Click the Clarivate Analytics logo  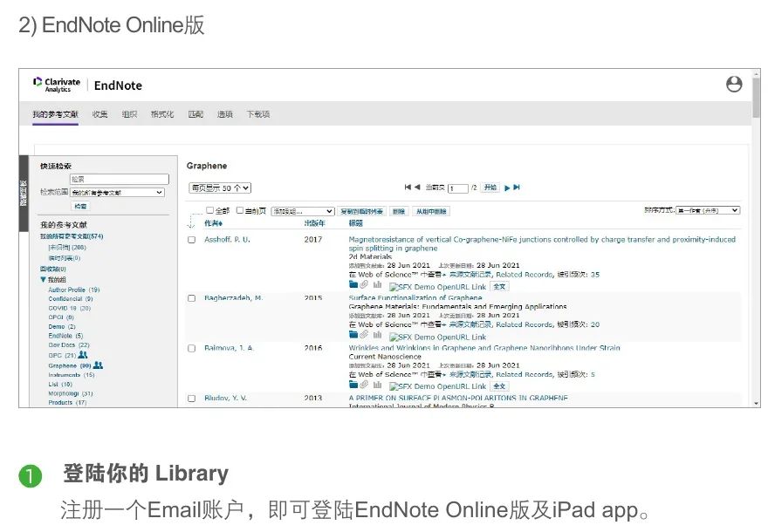tap(57, 85)
